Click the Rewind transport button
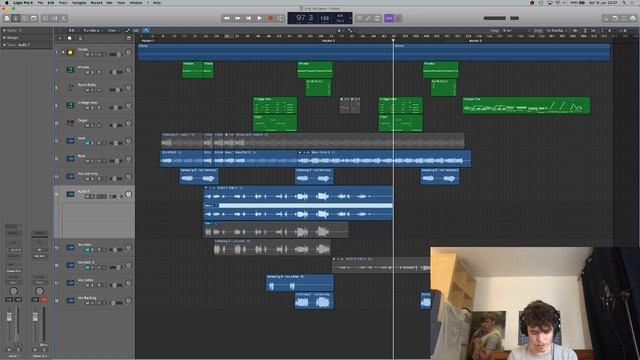Image resolution: width=640 pixels, height=360 pixels. [227, 18]
